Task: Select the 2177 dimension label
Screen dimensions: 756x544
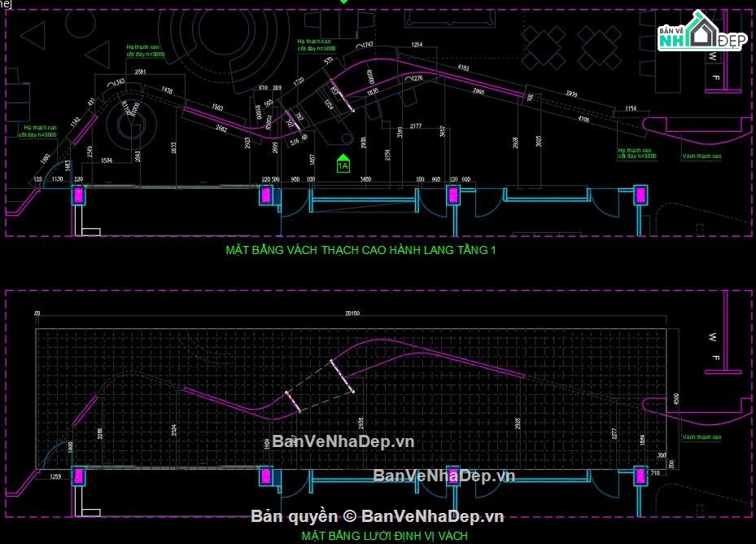Action: click(x=416, y=126)
